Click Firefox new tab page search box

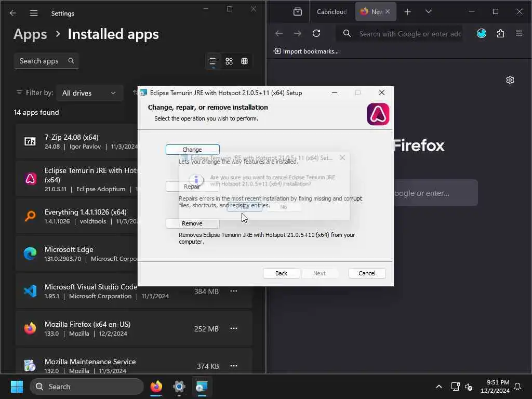436,193
